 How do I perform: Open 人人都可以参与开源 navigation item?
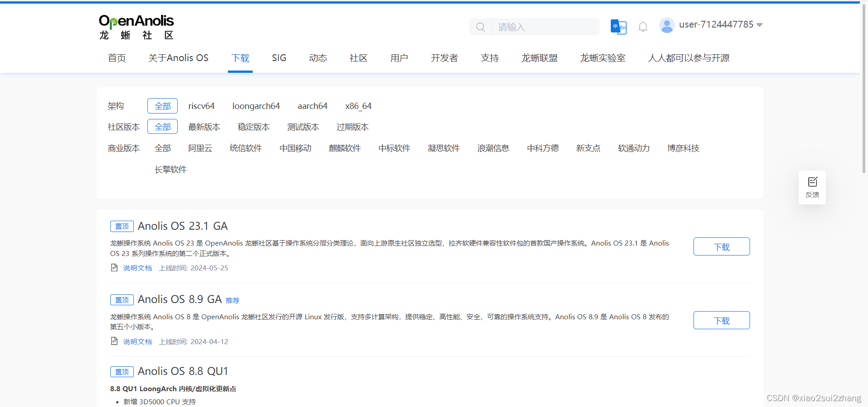[x=689, y=58]
